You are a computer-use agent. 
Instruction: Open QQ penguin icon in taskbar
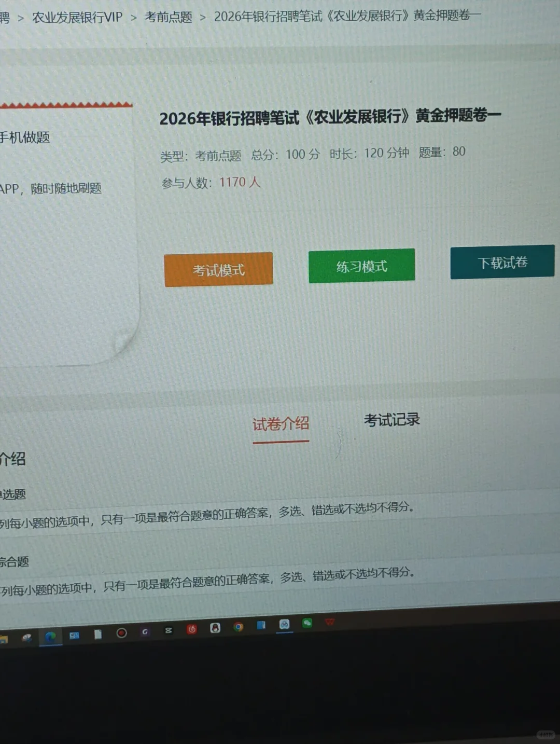[215, 628]
